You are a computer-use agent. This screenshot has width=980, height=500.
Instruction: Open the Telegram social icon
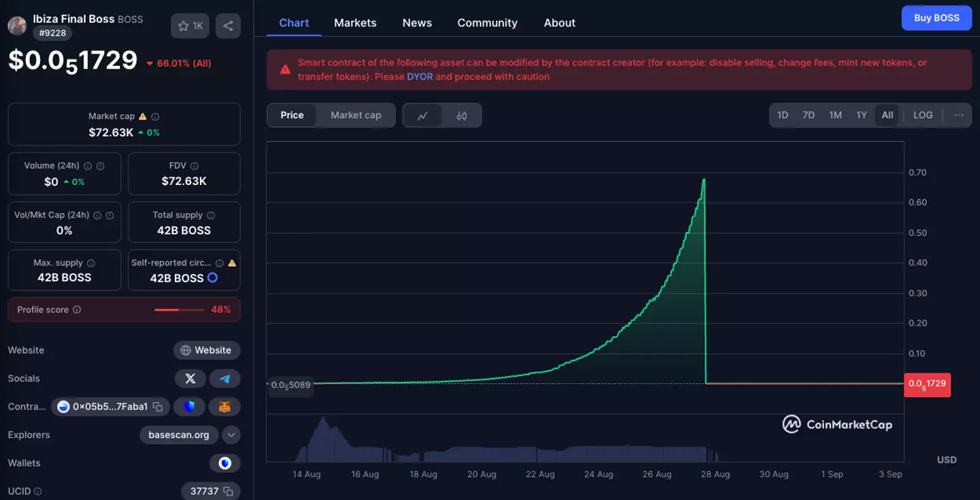(225, 378)
